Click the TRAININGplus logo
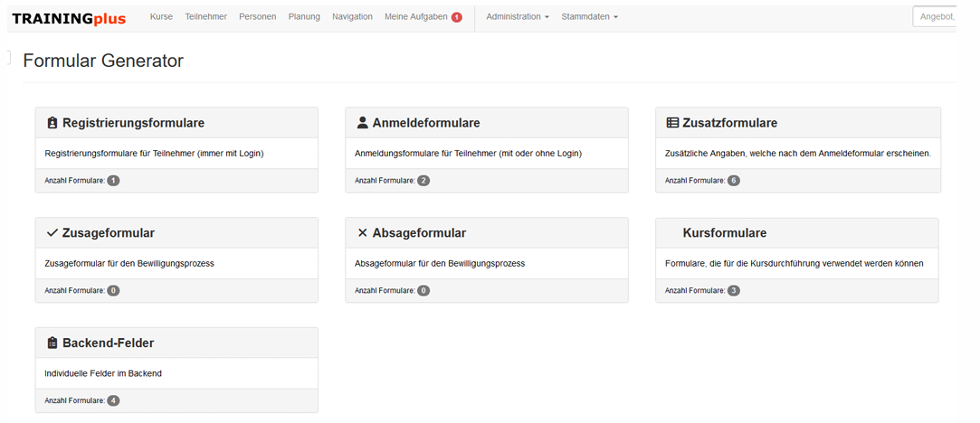 click(x=69, y=19)
